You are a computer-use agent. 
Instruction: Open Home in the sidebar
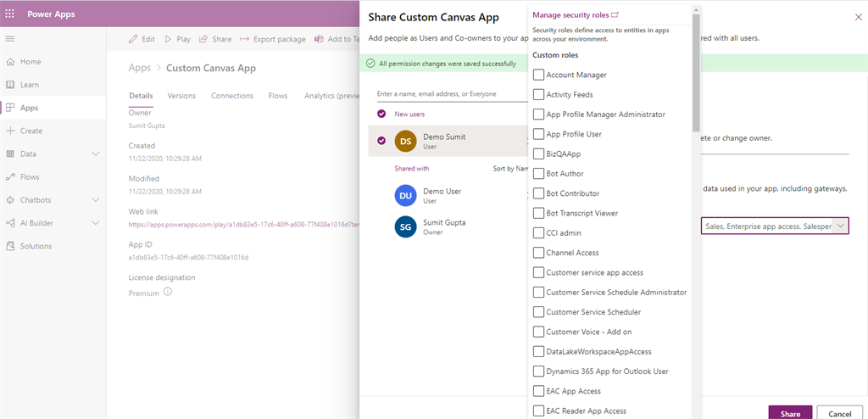[x=31, y=62]
